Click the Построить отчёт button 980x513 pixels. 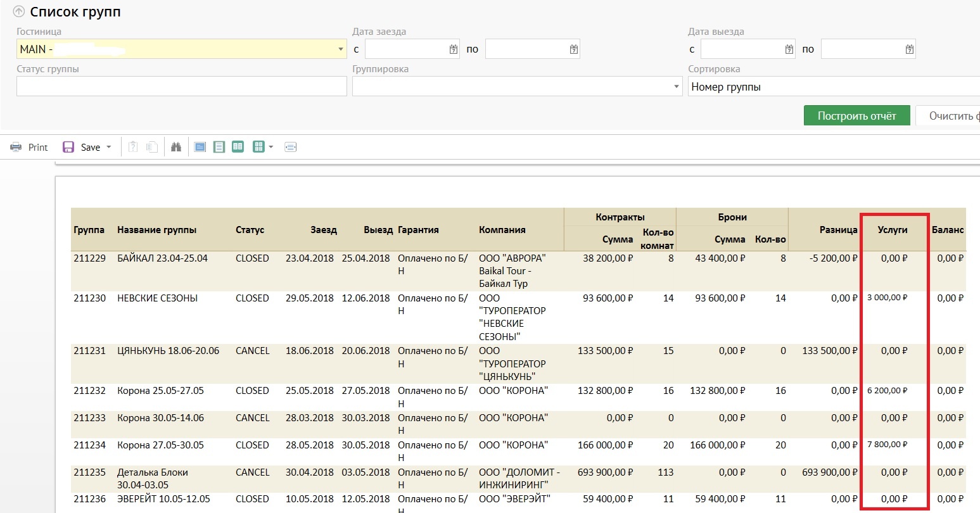click(856, 116)
